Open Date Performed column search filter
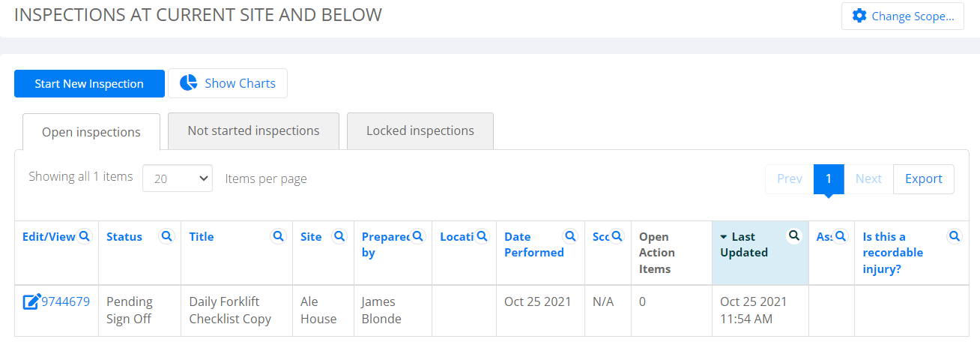The image size is (980, 348). coord(571,236)
